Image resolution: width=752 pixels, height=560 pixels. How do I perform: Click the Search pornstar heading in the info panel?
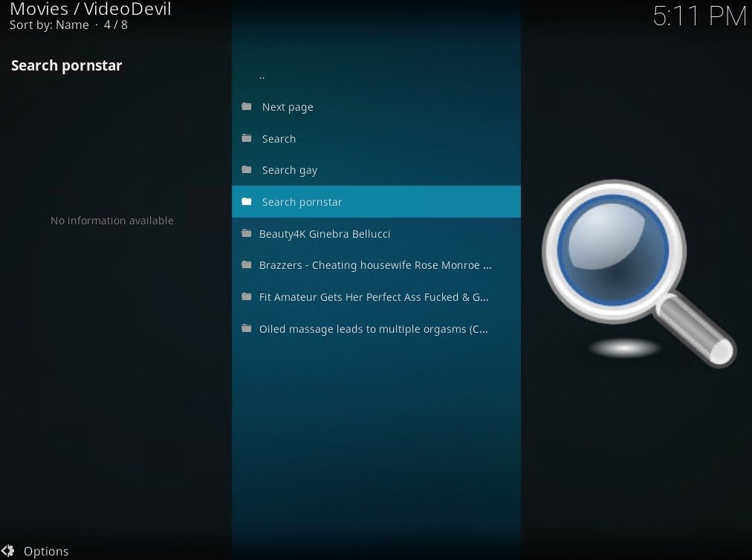tap(67, 65)
